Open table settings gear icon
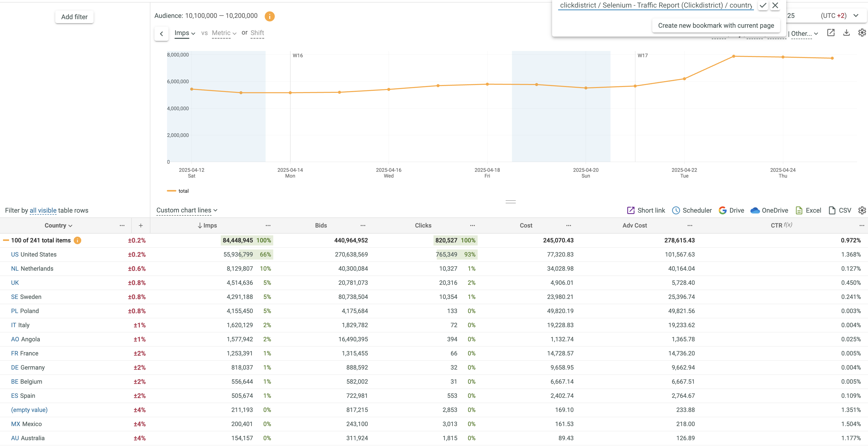The image size is (868, 447). pos(862,211)
